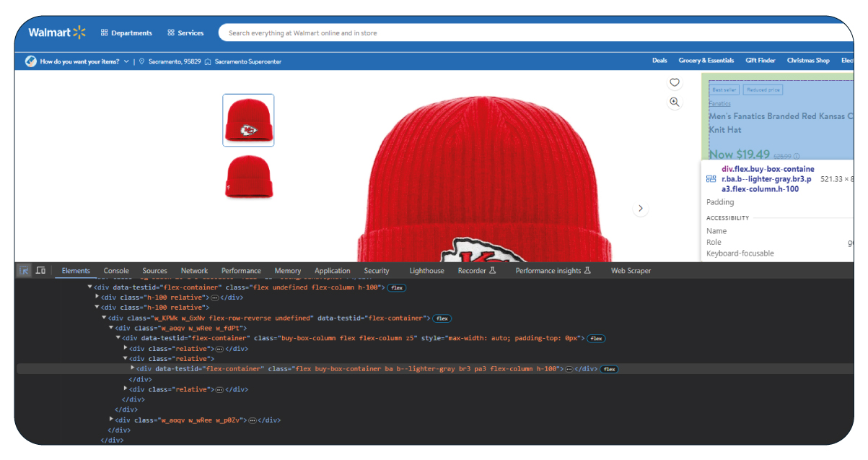Screen dimensions: 868x460
Task: Add the hat to favorites with the heart icon
Action: pos(675,82)
